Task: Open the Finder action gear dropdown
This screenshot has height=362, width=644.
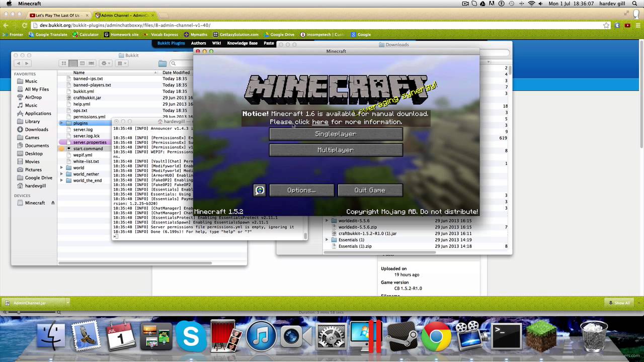Action: tap(106, 63)
